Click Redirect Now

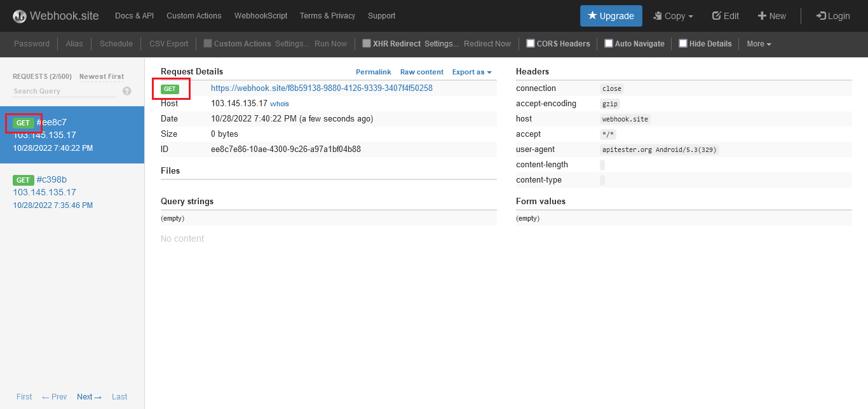tap(487, 44)
